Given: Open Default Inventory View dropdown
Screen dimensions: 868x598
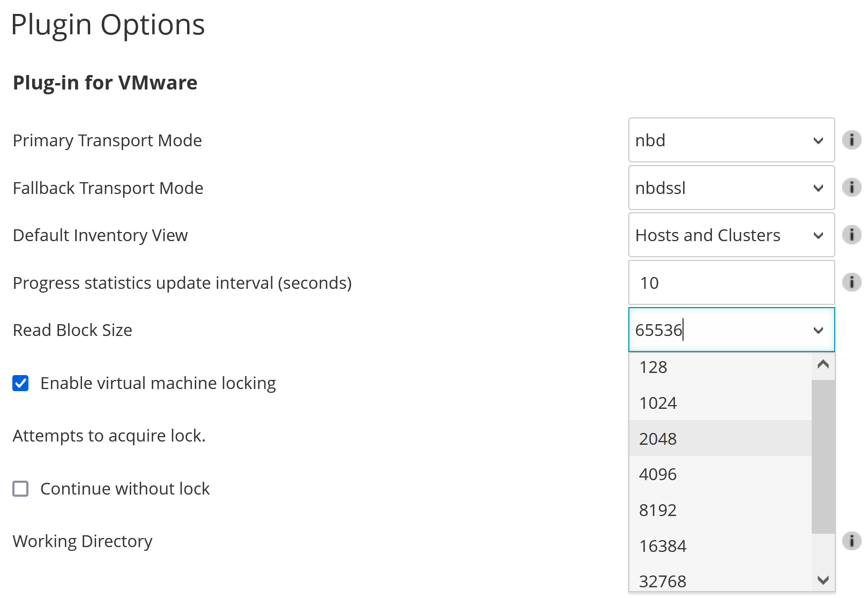Looking at the screenshot, I should coord(731,235).
